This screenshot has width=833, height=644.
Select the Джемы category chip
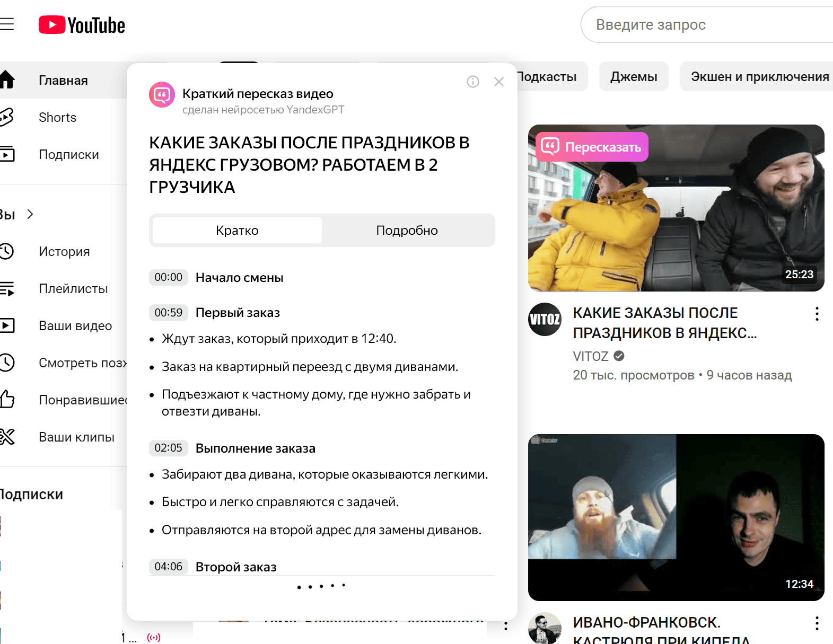(x=633, y=77)
